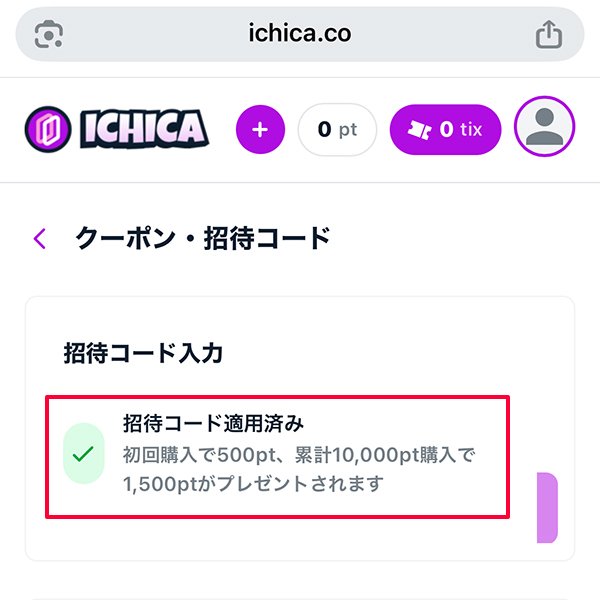Click the クーポン・招待コード page title

coord(202,238)
